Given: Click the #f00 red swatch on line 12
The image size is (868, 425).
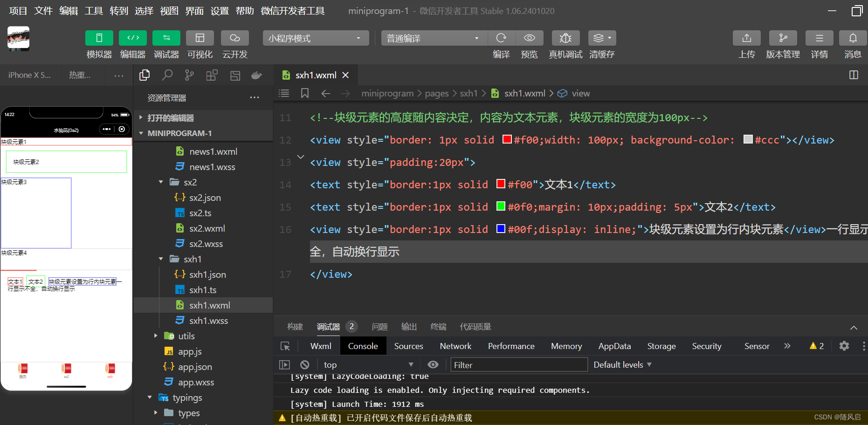Looking at the screenshot, I should click(507, 139).
